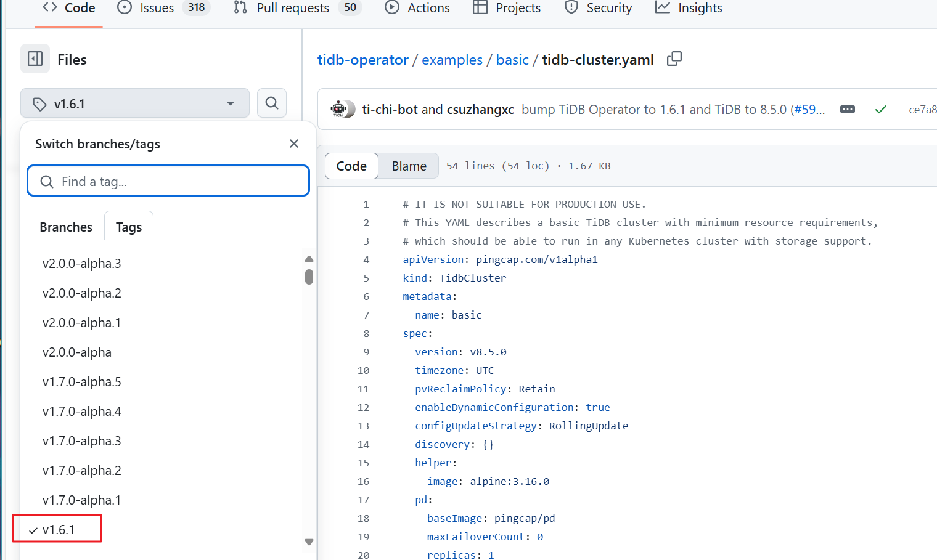Screen dimensions: 937x560
Task: Click the green commit status checkmark
Action: tap(880, 109)
